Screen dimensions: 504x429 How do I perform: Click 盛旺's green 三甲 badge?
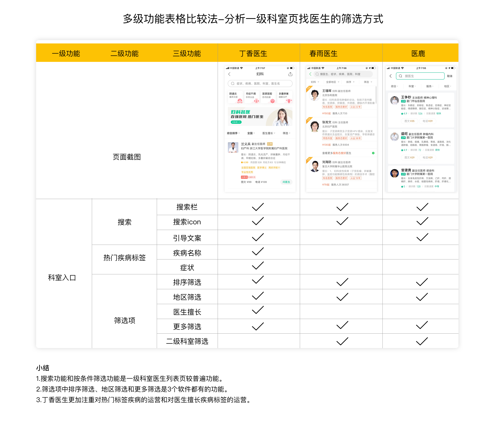click(403, 138)
